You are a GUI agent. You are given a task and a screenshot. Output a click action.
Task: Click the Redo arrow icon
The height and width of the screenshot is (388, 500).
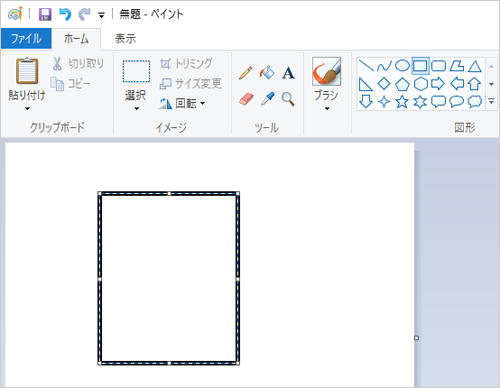click(x=84, y=14)
